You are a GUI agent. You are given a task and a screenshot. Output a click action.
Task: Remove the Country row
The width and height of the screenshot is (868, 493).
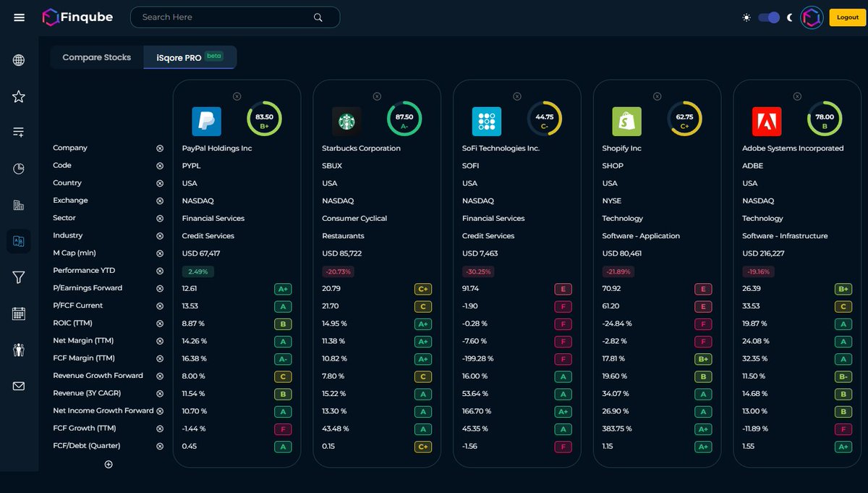(160, 183)
